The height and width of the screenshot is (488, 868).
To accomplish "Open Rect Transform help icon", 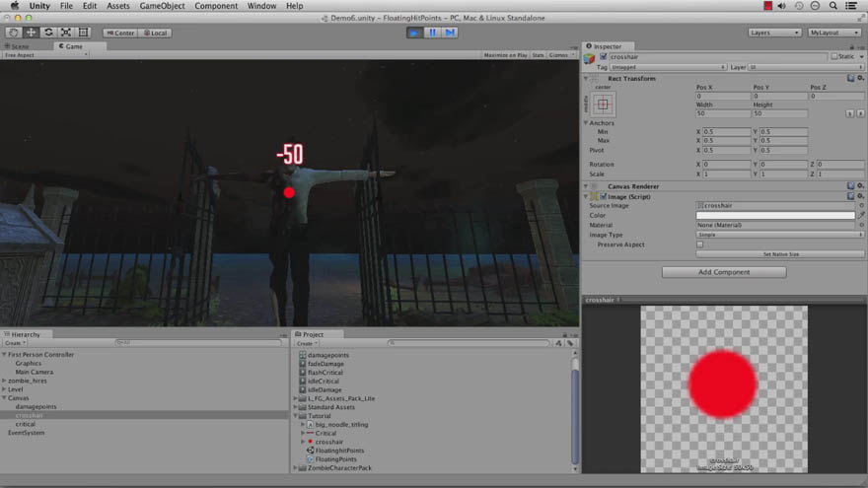I will click(851, 79).
